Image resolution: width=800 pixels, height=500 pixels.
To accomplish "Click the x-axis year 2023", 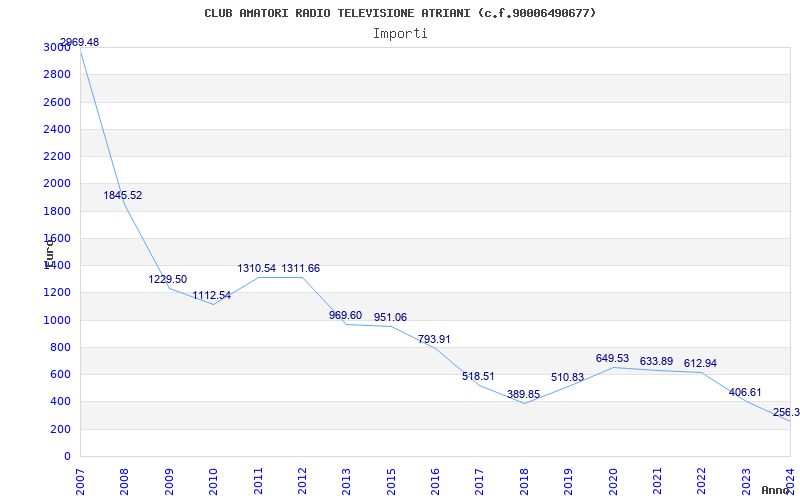I will coord(746,481).
